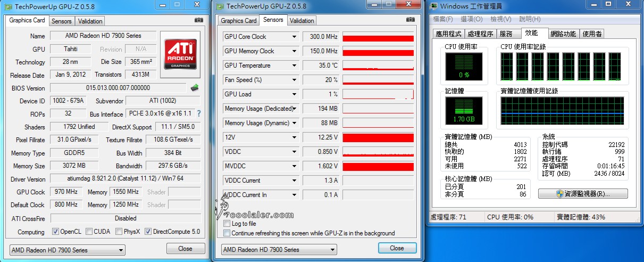Click Driver Version field atiumdag 8.921.2.0

click(x=126, y=179)
